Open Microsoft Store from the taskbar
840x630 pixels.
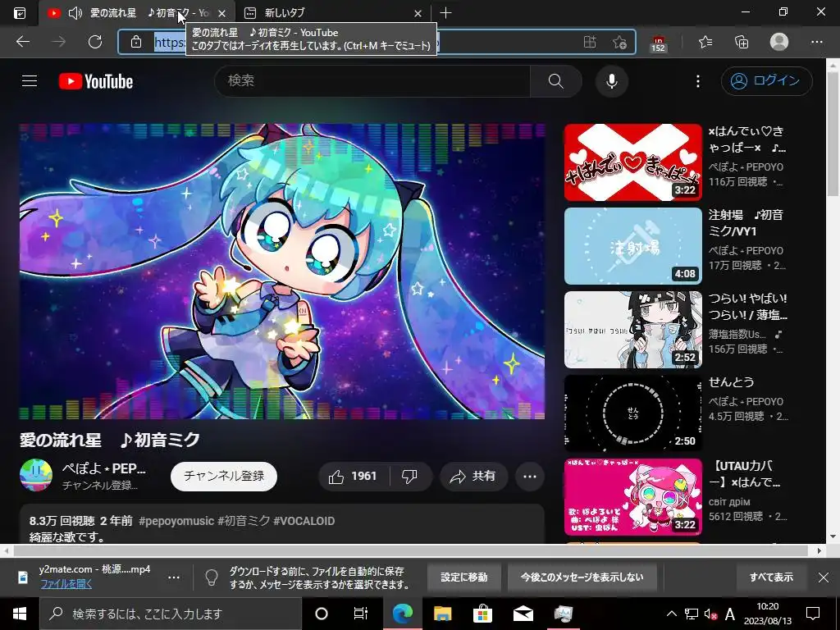482,614
